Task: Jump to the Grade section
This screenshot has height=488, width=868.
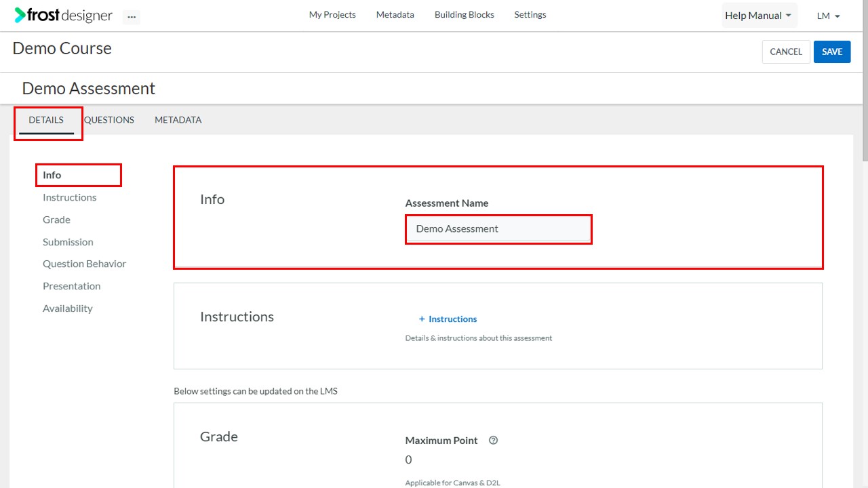Action: 56,220
